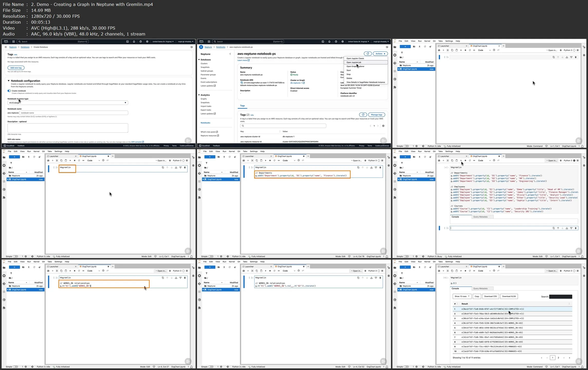Image resolution: width=588 pixels, height=370 pixels.
Task: Open CloudShell header icon in Create Database frame
Action: pyautogui.click(x=128, y=41)
